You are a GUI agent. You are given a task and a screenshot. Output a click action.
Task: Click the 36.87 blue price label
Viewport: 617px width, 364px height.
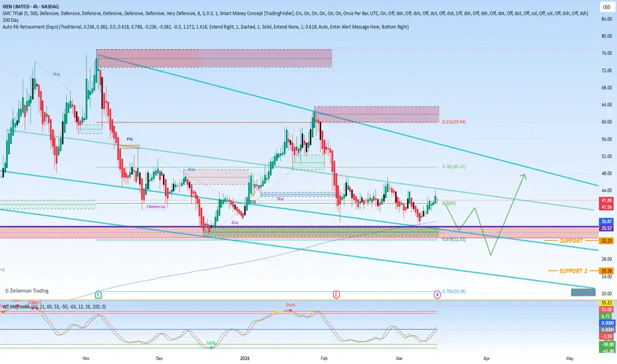pyautogui.click(x=606, y=221)
